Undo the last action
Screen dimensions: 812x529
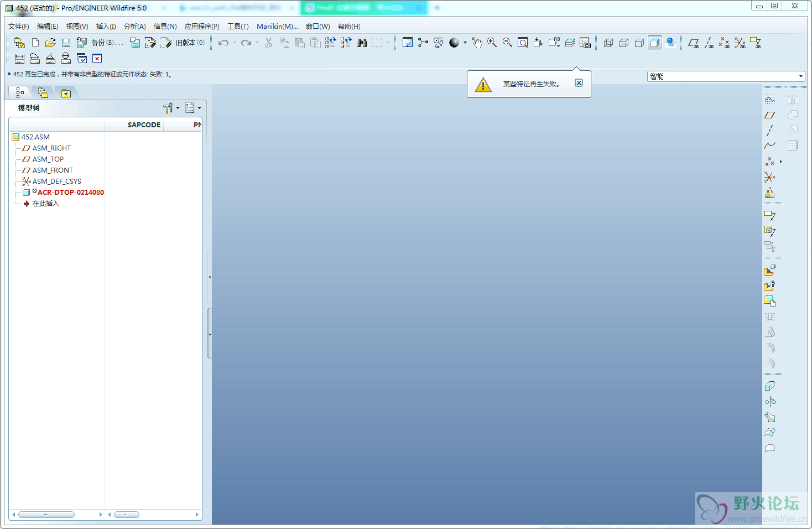click(223, 43)
